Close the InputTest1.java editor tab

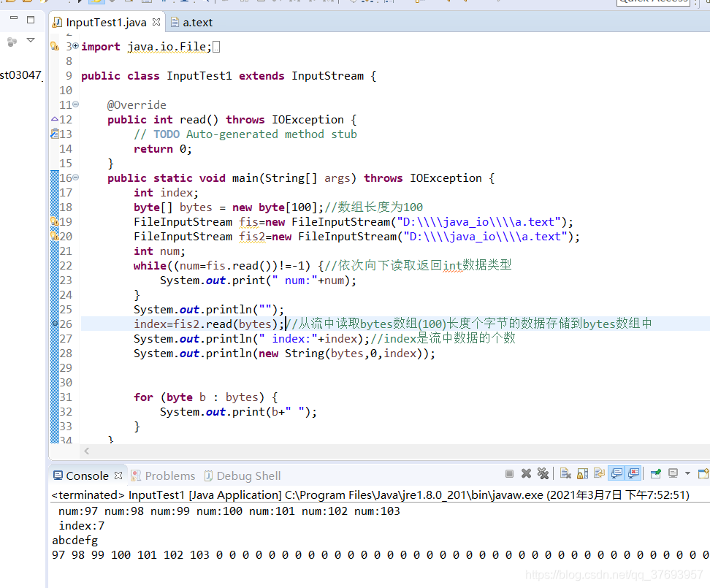pos(156,22)
